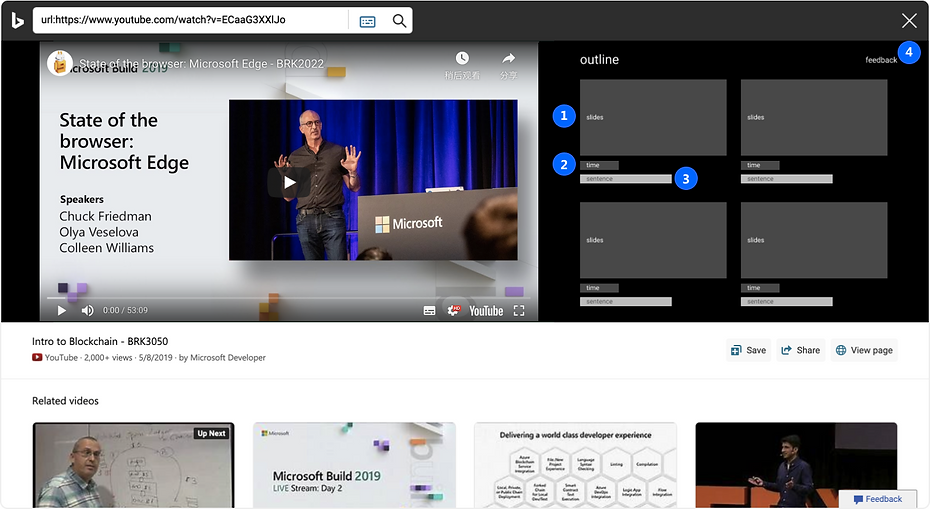Mute the video volume speaker icon
This screenshot has height=509, width=930.
pos(88,310)
